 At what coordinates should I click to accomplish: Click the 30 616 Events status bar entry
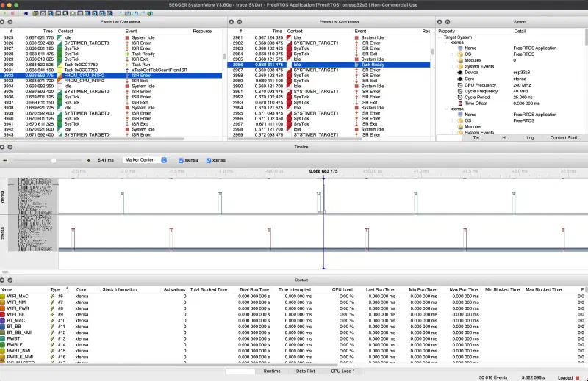pyautogui.click(x=492, y=377)
